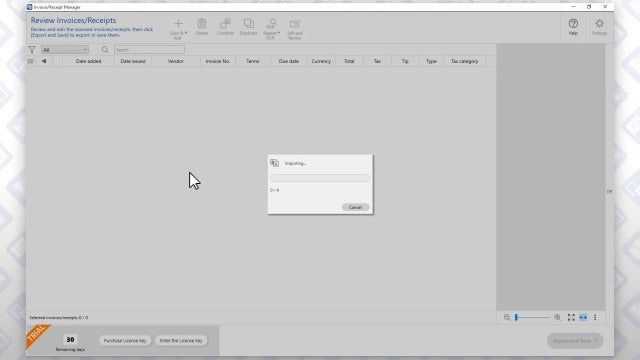Close the Invoice/Receipt Manager window
Image resolution: width=640 pixels, height=360 pixels.
point(605,7)
